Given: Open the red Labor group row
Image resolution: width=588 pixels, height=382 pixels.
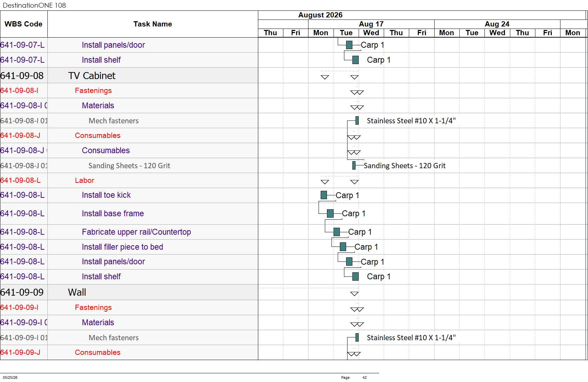Looking at the screenshot, I should click(x=129, y=180).
